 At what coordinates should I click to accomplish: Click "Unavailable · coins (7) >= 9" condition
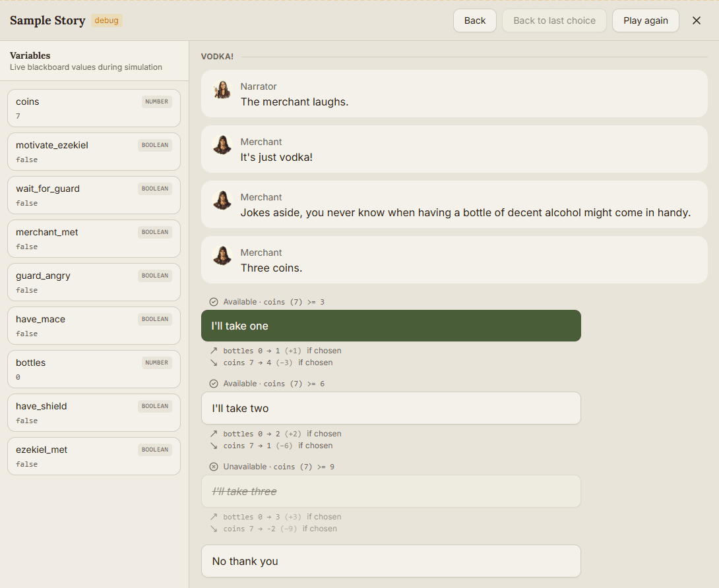coord(279,467)
